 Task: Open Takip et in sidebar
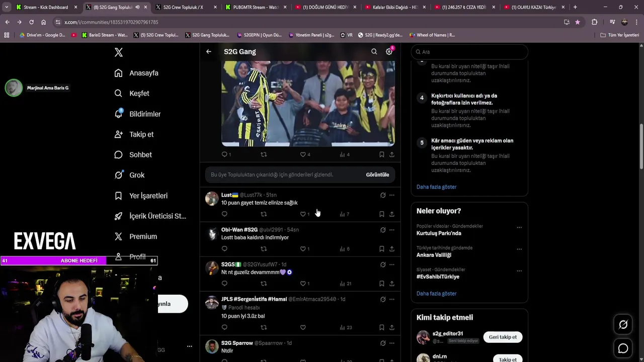pos(134,134)
